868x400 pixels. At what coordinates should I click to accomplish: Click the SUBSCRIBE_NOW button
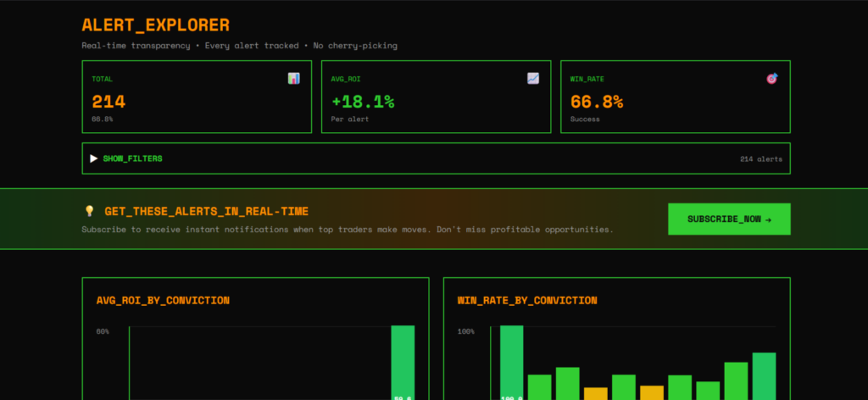(729, 219)
